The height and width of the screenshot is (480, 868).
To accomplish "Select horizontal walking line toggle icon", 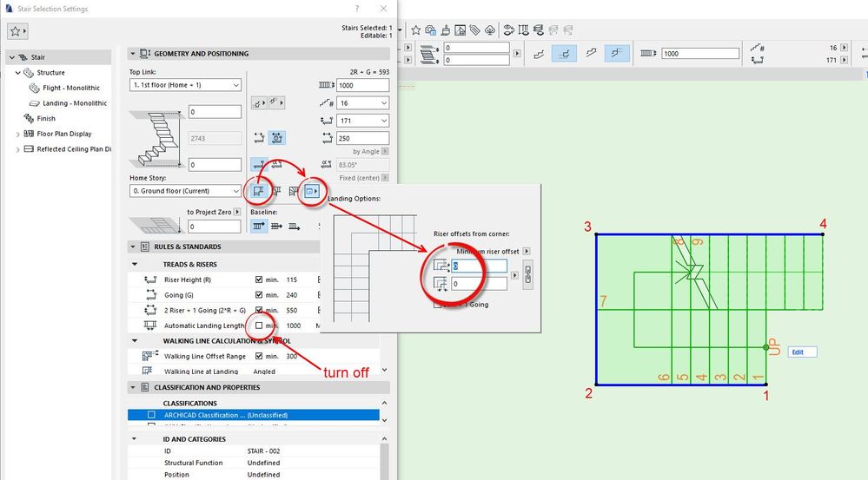I will [x=259, y=164].
